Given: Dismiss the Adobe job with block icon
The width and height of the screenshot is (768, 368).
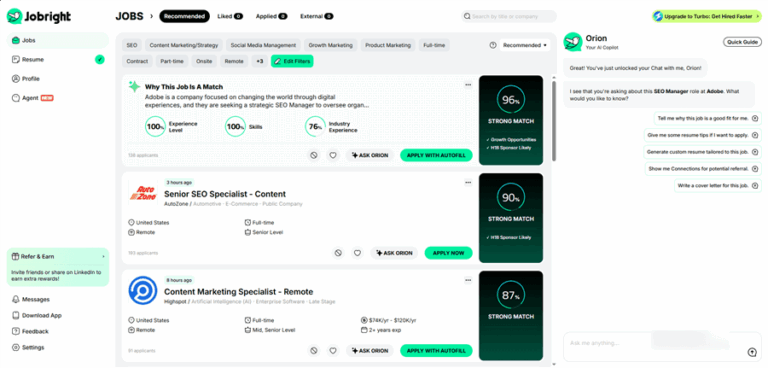Looking at the screenshot, I should coord(313,155).
